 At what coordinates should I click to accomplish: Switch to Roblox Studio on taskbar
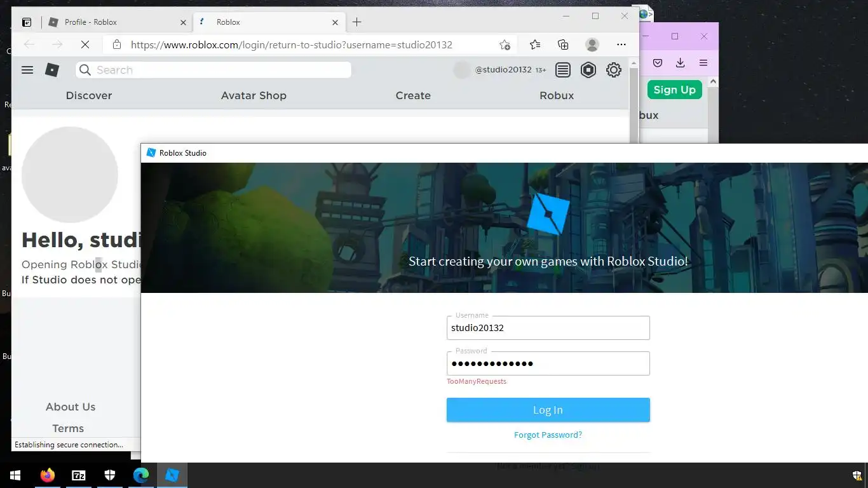click(x=172, y=475)
